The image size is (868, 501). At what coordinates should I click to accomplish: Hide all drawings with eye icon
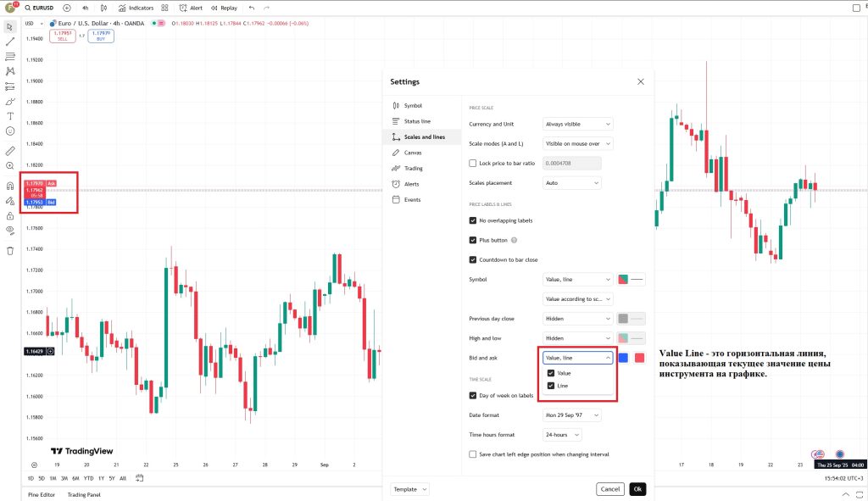10,231
